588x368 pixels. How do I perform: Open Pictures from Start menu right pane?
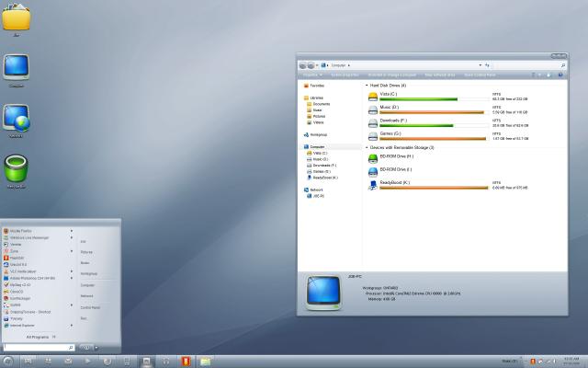86,252
